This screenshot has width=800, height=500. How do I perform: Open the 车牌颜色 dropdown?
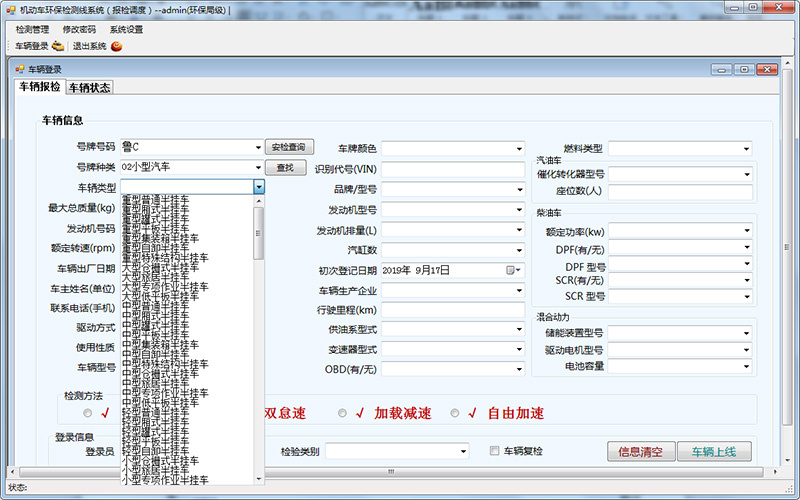[x=519, y=148]
